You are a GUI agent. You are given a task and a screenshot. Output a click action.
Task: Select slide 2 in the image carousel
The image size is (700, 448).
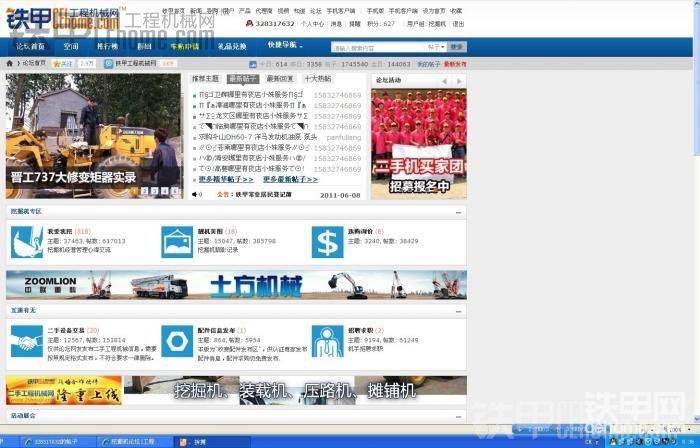(x=145, y=191)
